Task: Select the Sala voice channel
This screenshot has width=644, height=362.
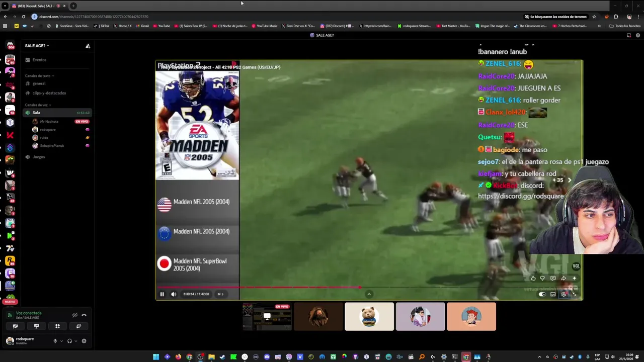Action: 57,113
